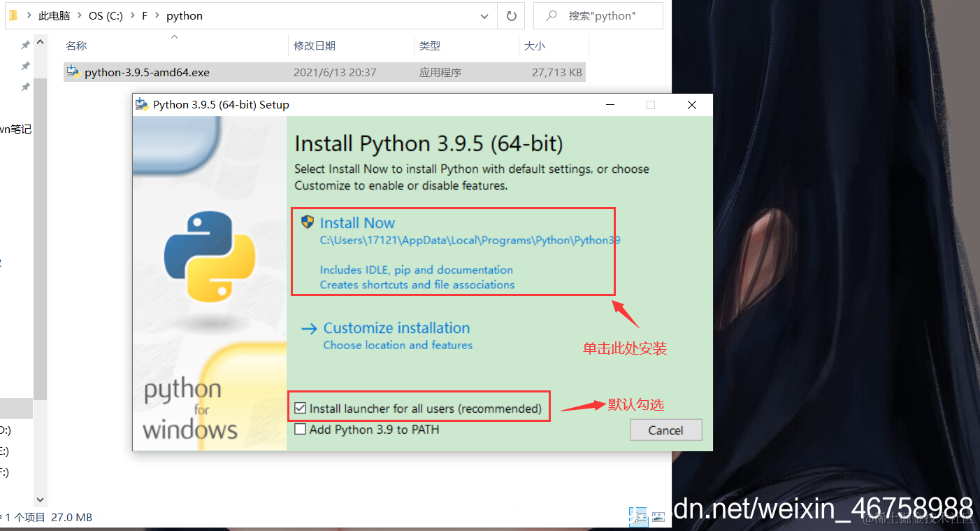Click navigation pane scrollbar down arrow
The width and height of the screenshot is (980, 531).
pos(40,500)
